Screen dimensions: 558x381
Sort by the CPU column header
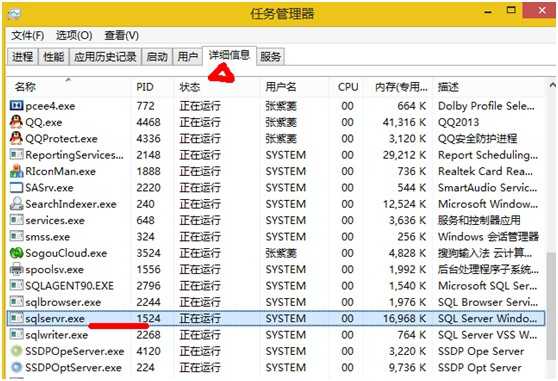tap(346, 86)
